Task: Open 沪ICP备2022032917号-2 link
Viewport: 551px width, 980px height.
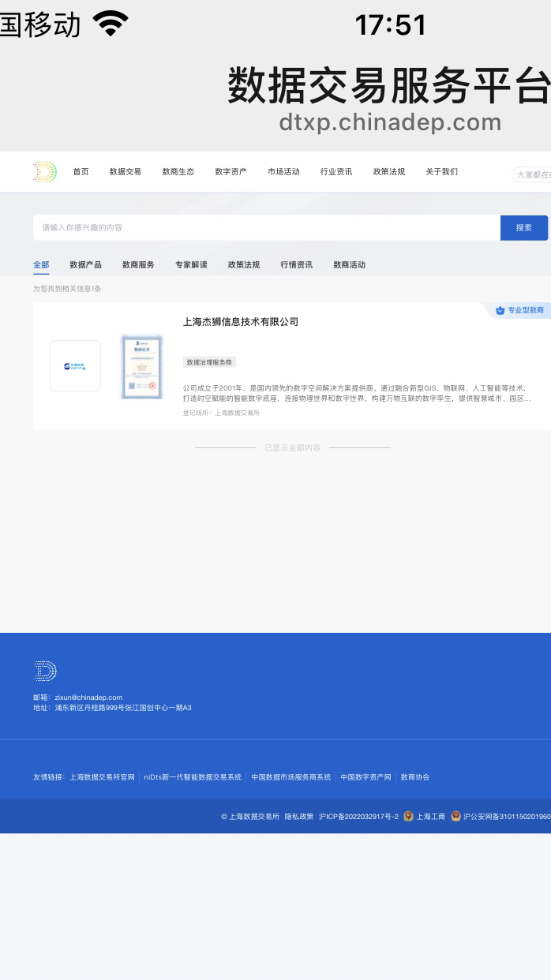Action: (x=358, y=817)
